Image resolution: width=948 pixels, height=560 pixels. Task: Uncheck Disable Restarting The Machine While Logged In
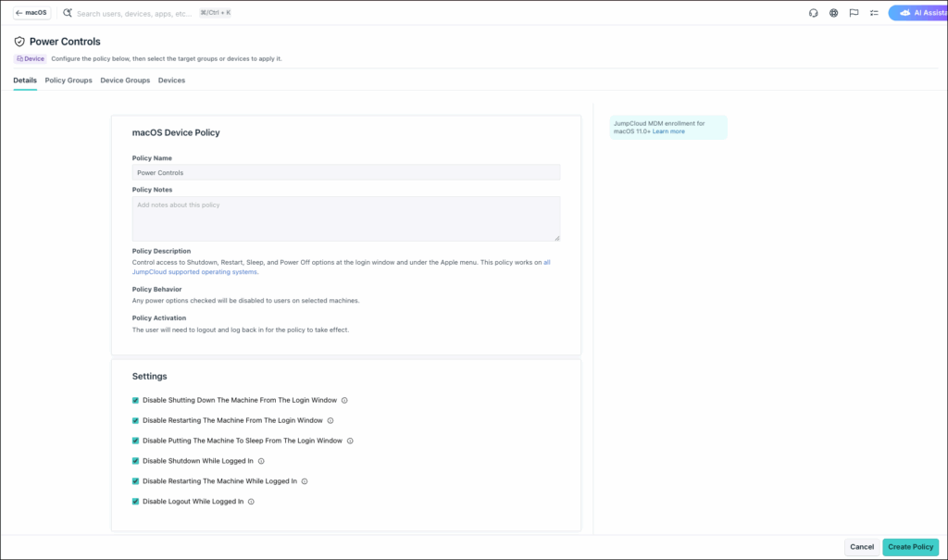[x=135, y=481]
